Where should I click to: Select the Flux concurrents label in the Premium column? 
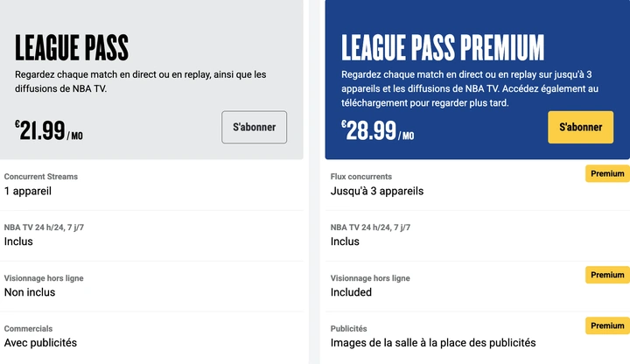[361, 177]
